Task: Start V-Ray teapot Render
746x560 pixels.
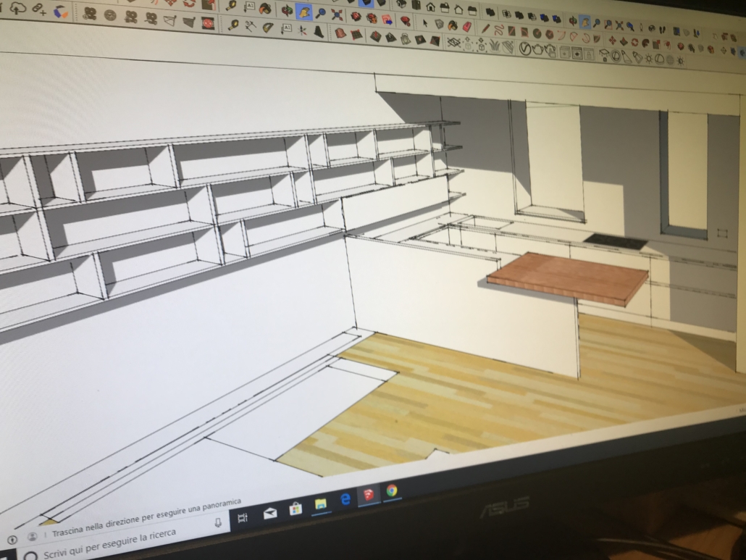Action: coord(537,49)
